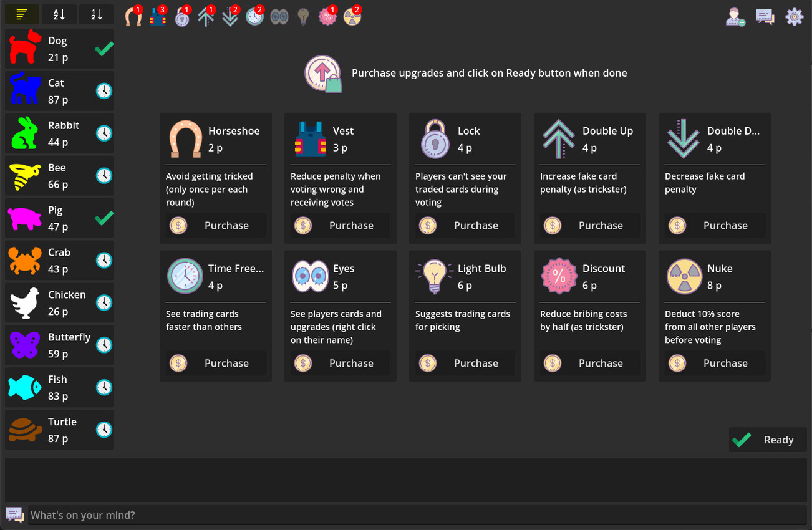Toggle alphabetical A-Z sorting

click(59, 14)
